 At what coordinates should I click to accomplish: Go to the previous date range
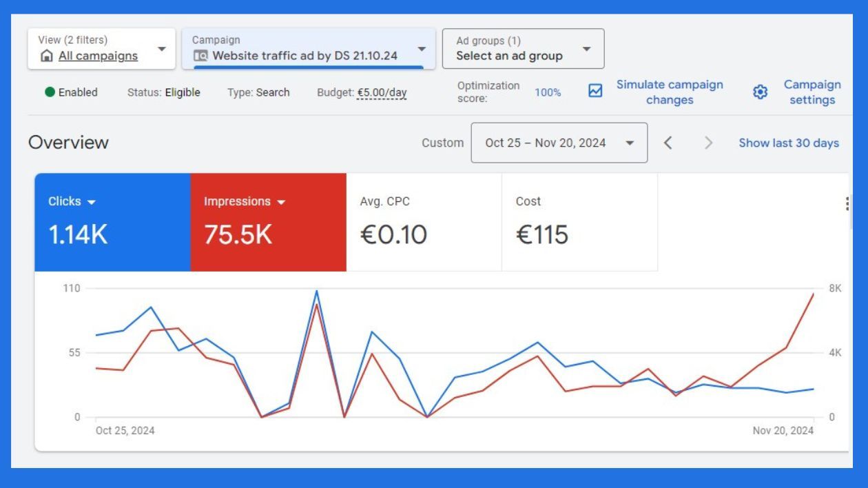(668, 143)
